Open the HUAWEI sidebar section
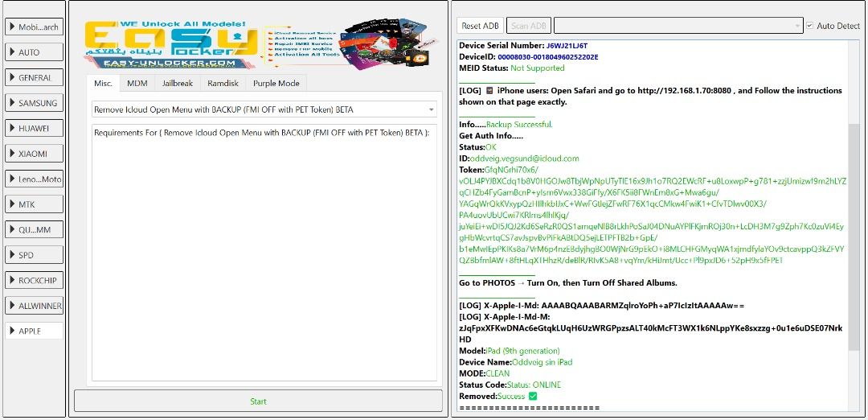The width and height of the screenshot is (868, 420). [34, 128]
